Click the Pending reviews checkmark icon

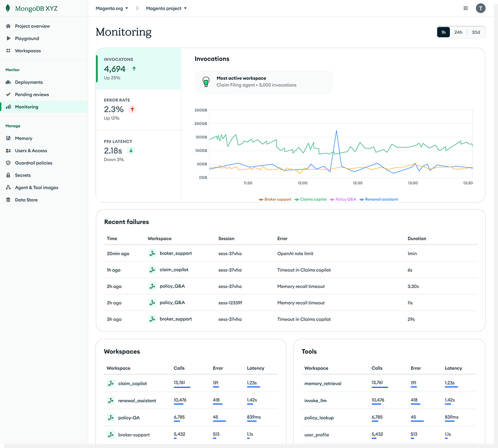pos(8,95)
